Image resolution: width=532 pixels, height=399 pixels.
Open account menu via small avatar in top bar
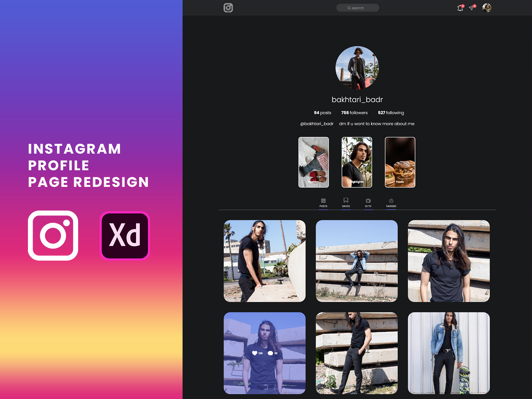487,8
